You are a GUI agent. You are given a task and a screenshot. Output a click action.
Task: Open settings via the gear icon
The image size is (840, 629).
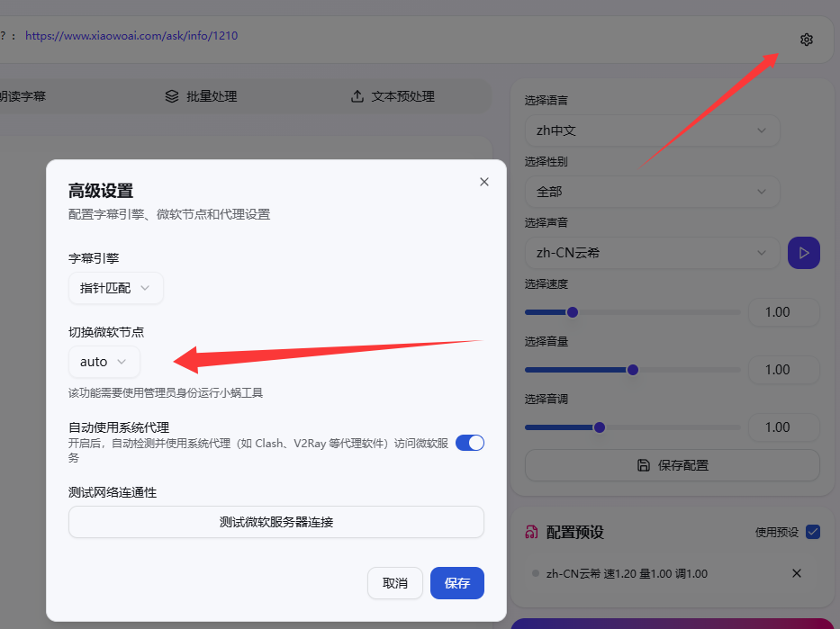[806, 40]
